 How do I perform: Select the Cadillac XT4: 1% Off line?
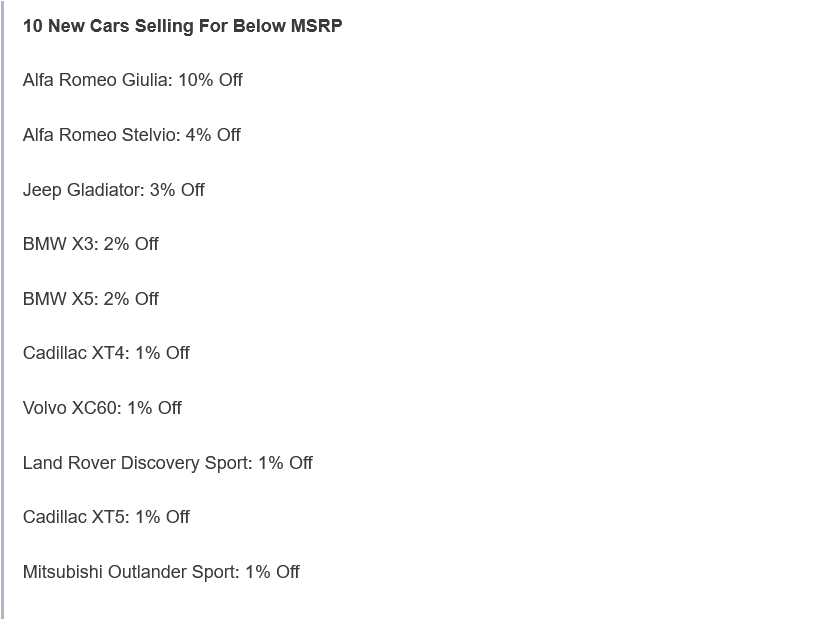pos(106,353)
